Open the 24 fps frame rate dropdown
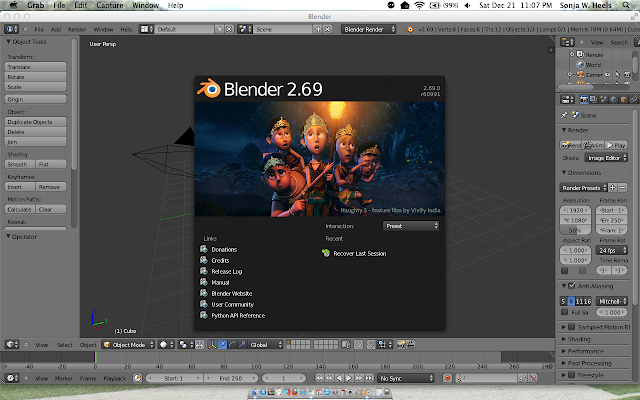This screenshot has width=640, height=400. [x=611, y=250]
